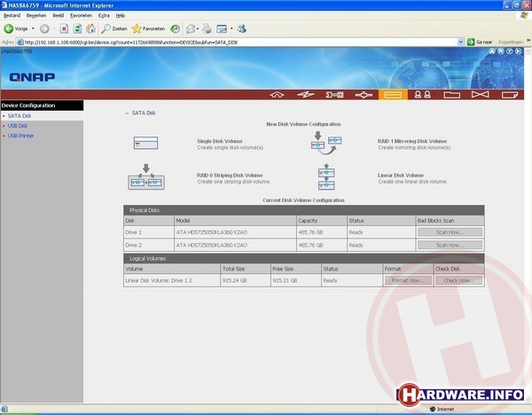Open System Tools bowtie icon
Viewport: 532px width, 415px height.
click(481, 95)
